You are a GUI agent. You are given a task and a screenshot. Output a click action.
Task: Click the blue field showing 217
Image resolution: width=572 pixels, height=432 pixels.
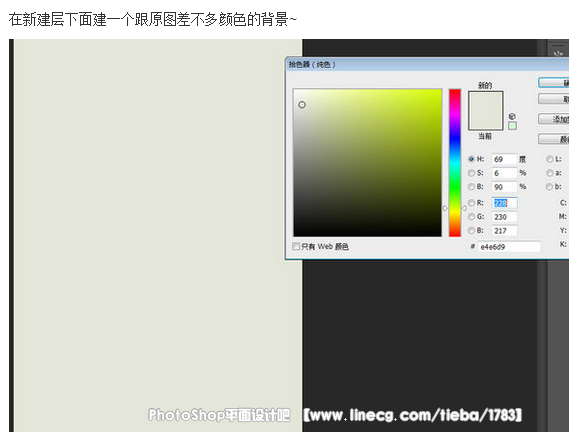tap(504, 231)
